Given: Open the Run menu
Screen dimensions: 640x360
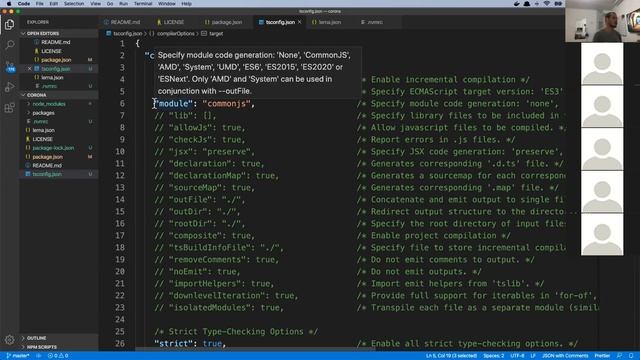Looking at the screenshot, I should pos(123,4).
